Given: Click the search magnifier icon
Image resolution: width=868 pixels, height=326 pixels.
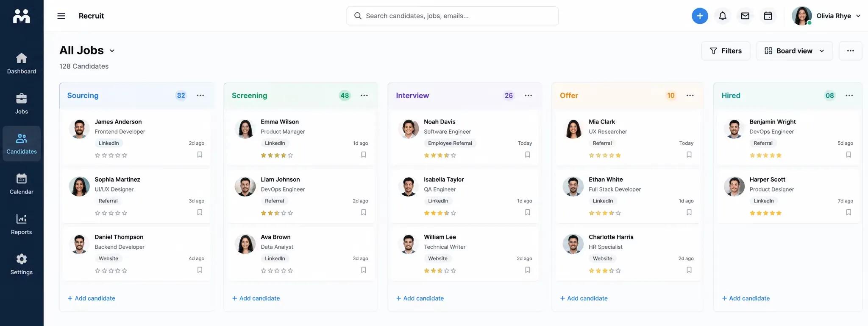Looking at the screenshot, I should coord(358,16).
